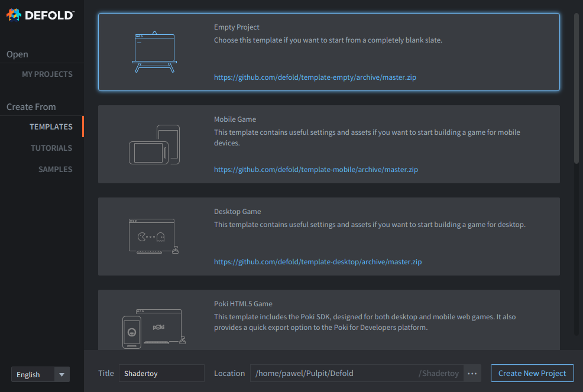Screen dimensions: 583x392
Task: Select the Empty Project easel icon
Action: point(154,52)
